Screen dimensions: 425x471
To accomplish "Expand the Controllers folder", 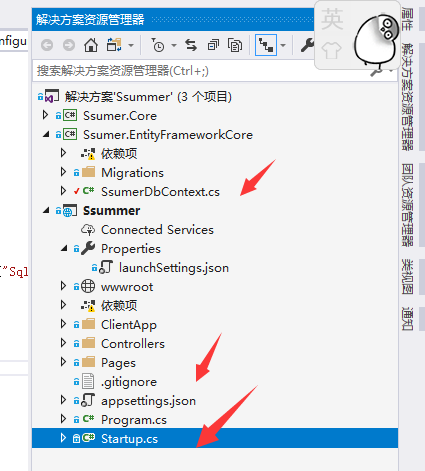I will pos(63,343).
